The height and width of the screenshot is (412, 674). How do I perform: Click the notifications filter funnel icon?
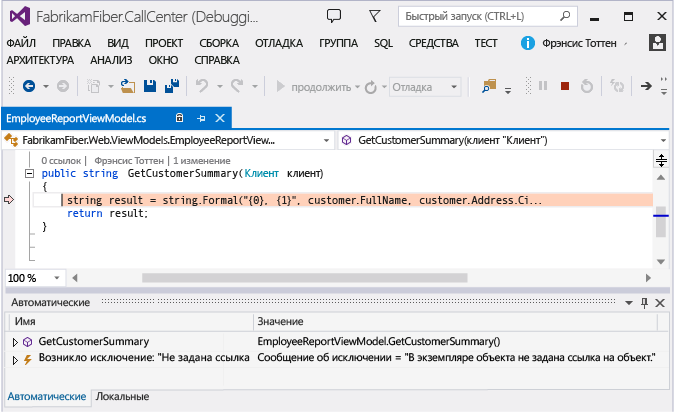click(374, 16)
